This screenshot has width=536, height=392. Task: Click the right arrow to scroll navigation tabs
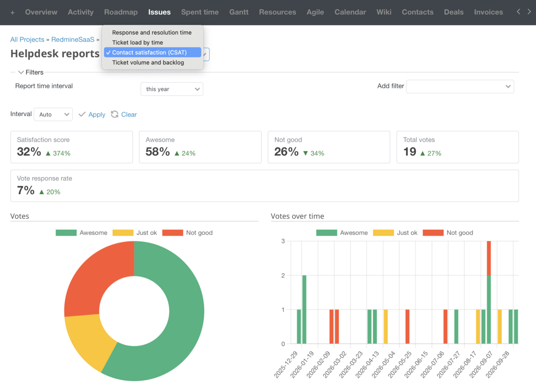point(529,12)
